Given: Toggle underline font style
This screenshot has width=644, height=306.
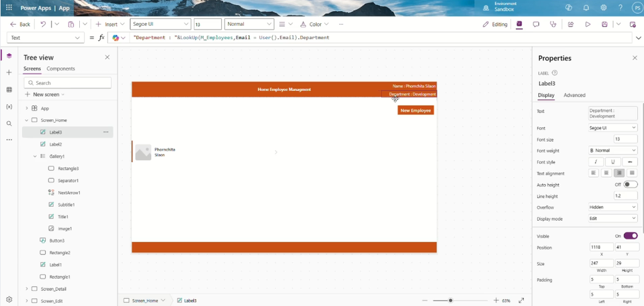Looking at the screenshot, I should coord(613,161).
